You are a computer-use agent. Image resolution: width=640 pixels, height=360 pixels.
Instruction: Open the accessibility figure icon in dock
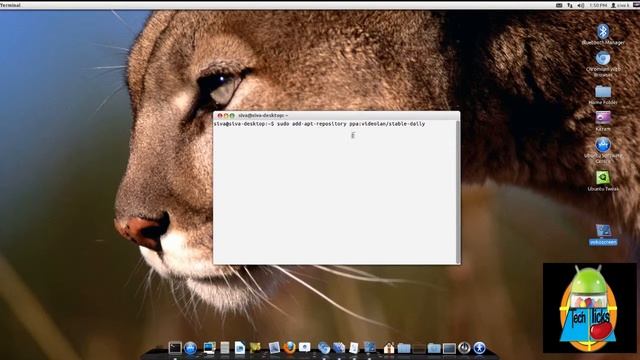point(480,348)
